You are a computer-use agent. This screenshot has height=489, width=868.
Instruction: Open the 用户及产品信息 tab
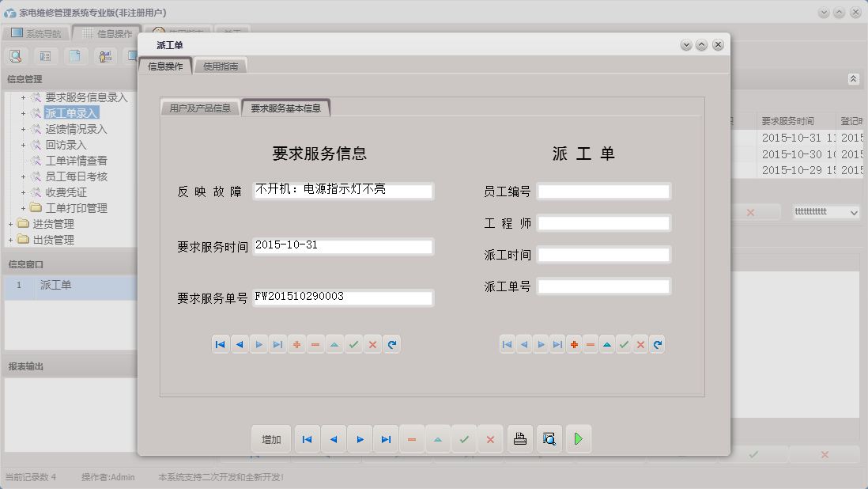click(201, 108)
